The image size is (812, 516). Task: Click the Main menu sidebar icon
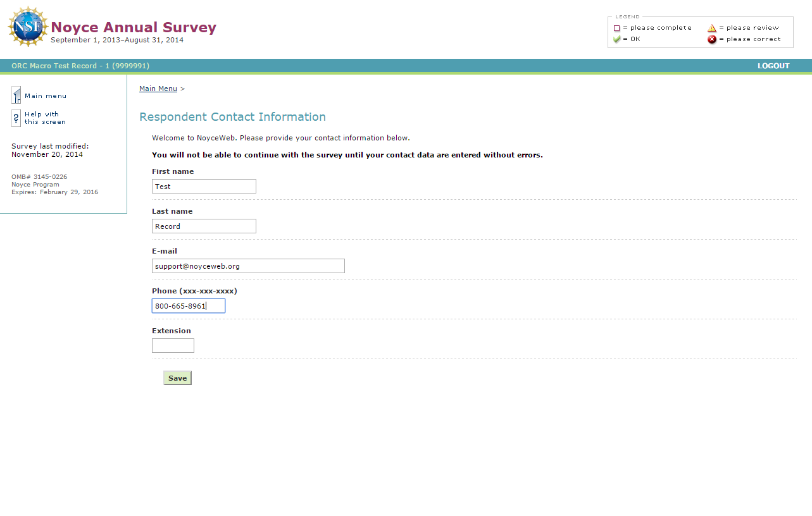point(16,95)
